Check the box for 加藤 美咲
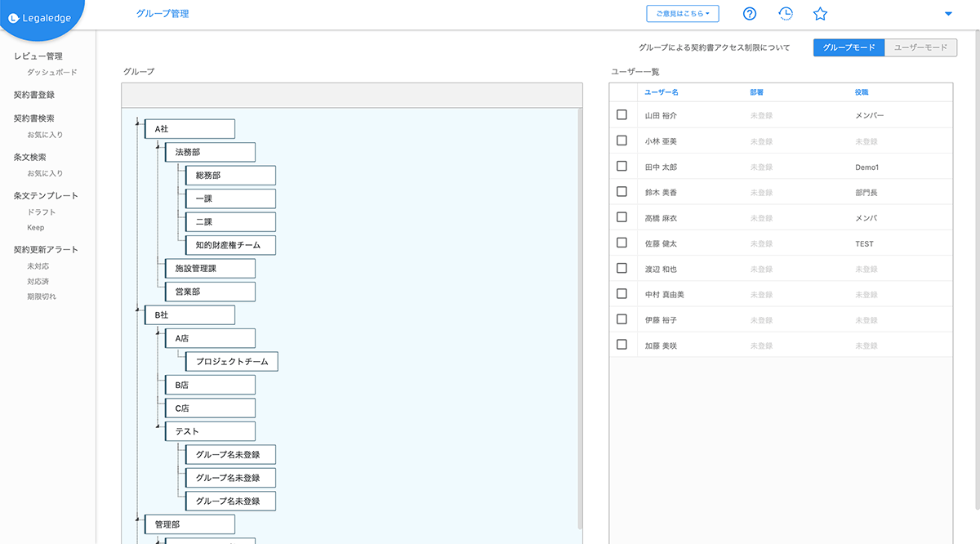 [621, 345]
